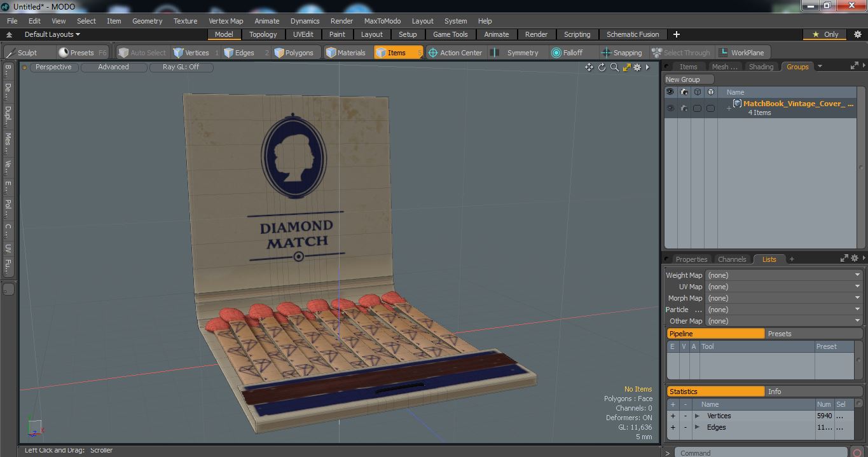868x457 pixels.
Task: Click the New Group button
Action: (689, 79)
